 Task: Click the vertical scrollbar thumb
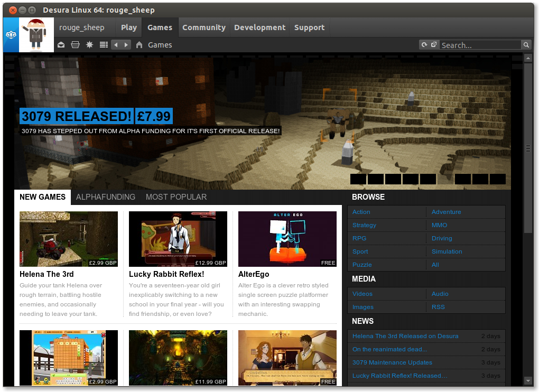click(528, 148)
